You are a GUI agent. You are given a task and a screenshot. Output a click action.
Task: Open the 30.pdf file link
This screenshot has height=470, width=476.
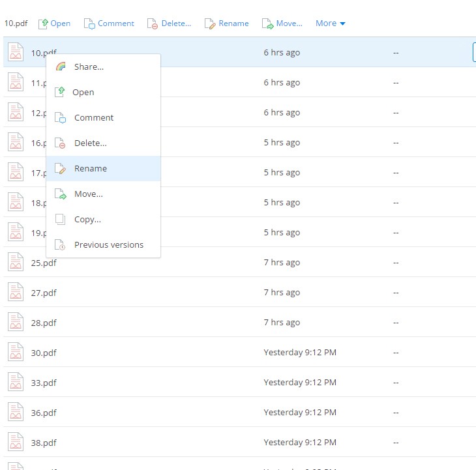(x=44, y=353)
